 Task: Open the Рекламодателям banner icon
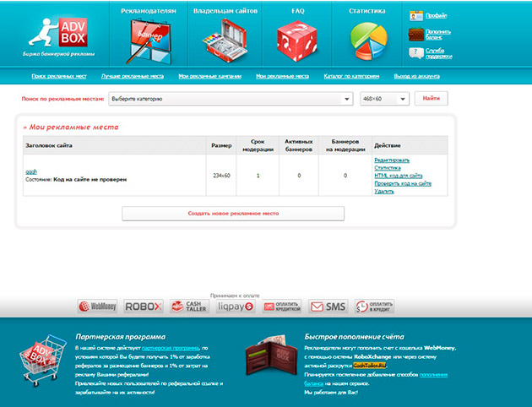pos(149,41)
